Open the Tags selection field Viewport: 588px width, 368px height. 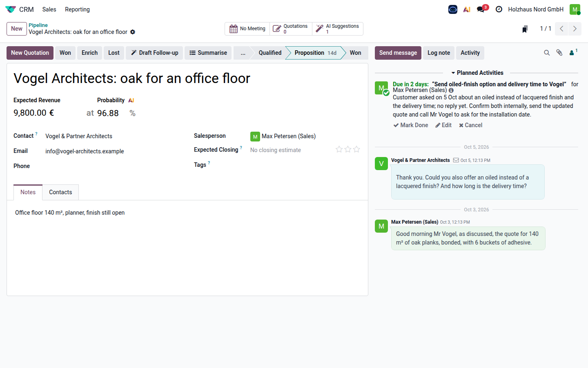pyautogui.click(x=305, y=165)
